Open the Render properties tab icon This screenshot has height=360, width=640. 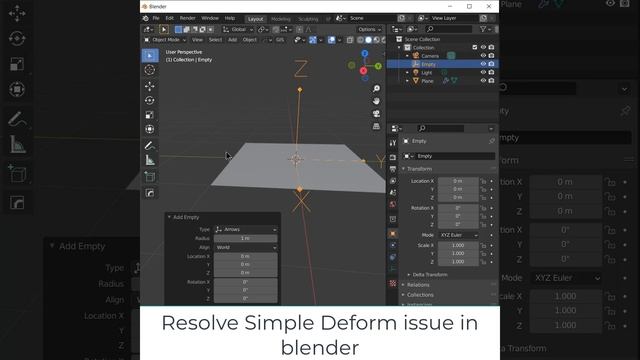[x=393, y=157]
